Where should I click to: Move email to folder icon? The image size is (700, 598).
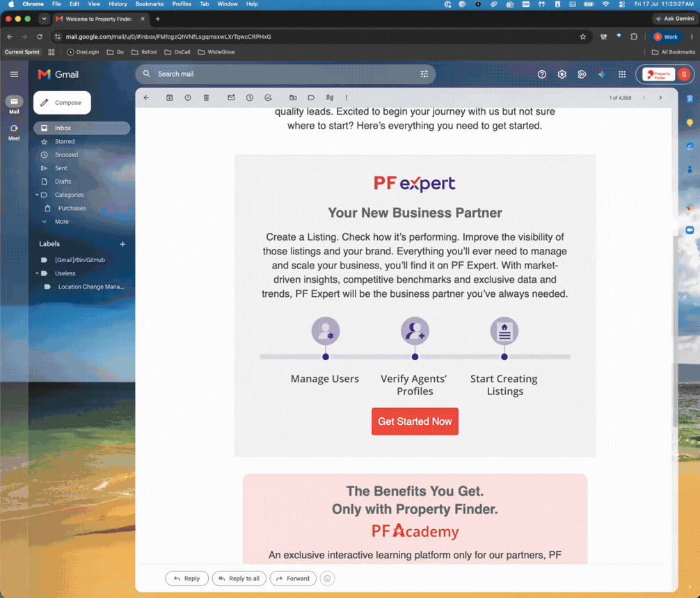293,98
